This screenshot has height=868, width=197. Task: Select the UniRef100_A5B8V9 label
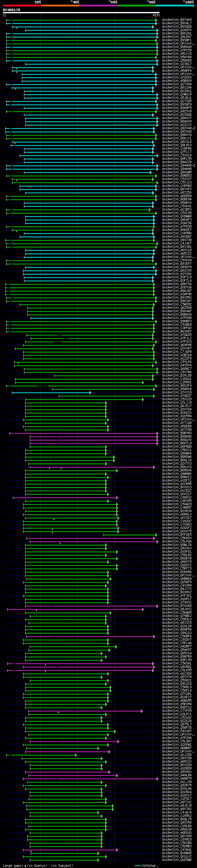click(177, 81)
